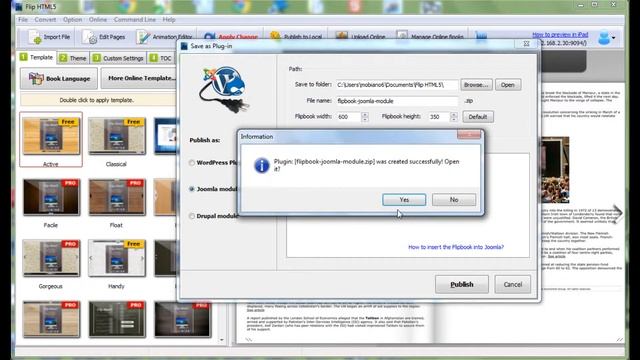Select the Facile template thumbnail

(51, 197)
